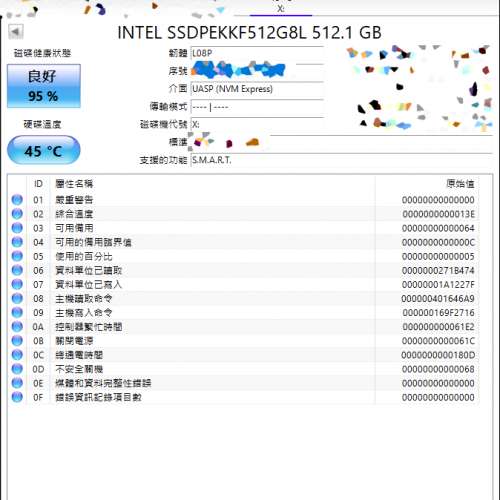The image size is (500, 500).
Task: Click the 原始值 column header
Action: (x=460, y=184)
